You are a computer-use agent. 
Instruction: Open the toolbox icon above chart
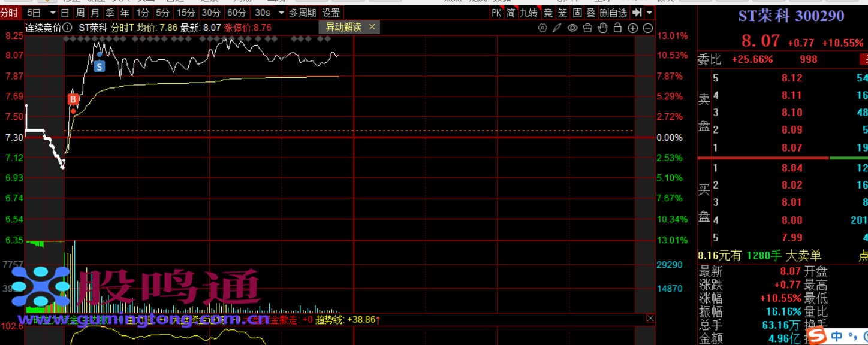587,28
